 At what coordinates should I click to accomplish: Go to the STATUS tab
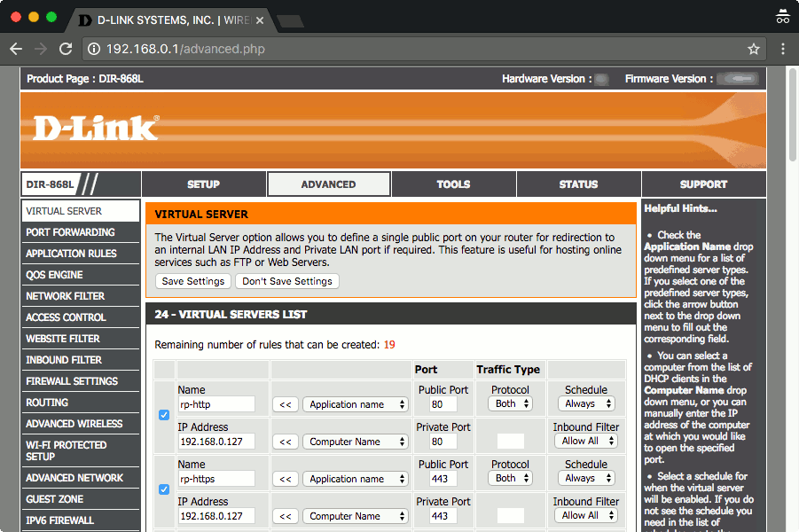tap(578, 184)
